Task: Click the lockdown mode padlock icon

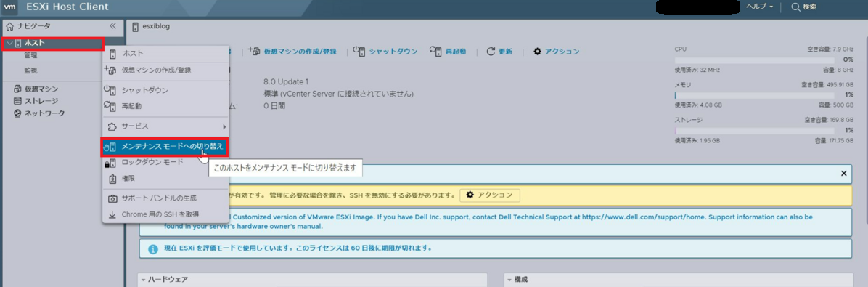Action: 110,163
